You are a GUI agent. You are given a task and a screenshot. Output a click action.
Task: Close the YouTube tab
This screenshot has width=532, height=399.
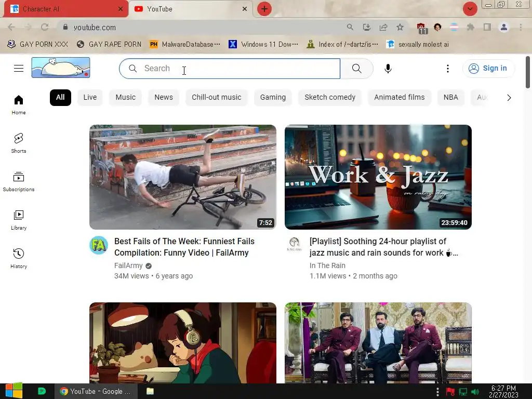(244, 9)
